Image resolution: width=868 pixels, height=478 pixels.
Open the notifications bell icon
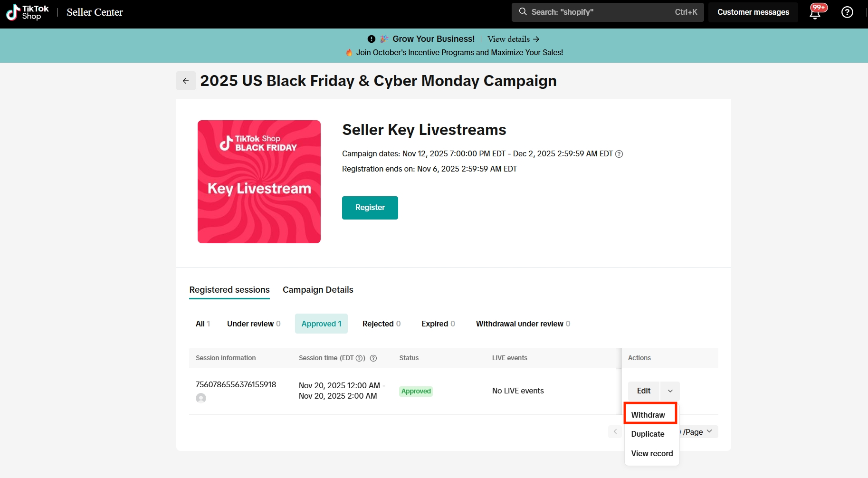[x=815, y=13]
